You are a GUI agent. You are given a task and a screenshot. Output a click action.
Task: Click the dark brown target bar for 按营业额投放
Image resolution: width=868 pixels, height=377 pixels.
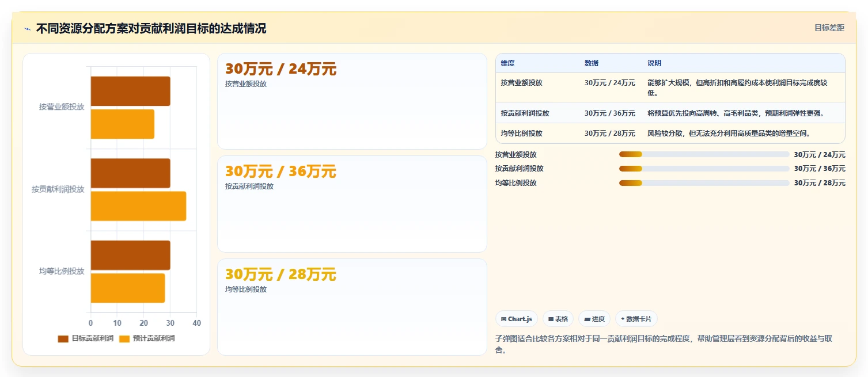[x=130, y=91]
